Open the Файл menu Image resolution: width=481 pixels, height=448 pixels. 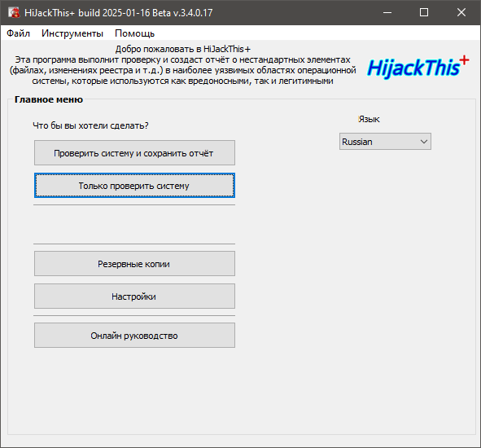point(19,33)
